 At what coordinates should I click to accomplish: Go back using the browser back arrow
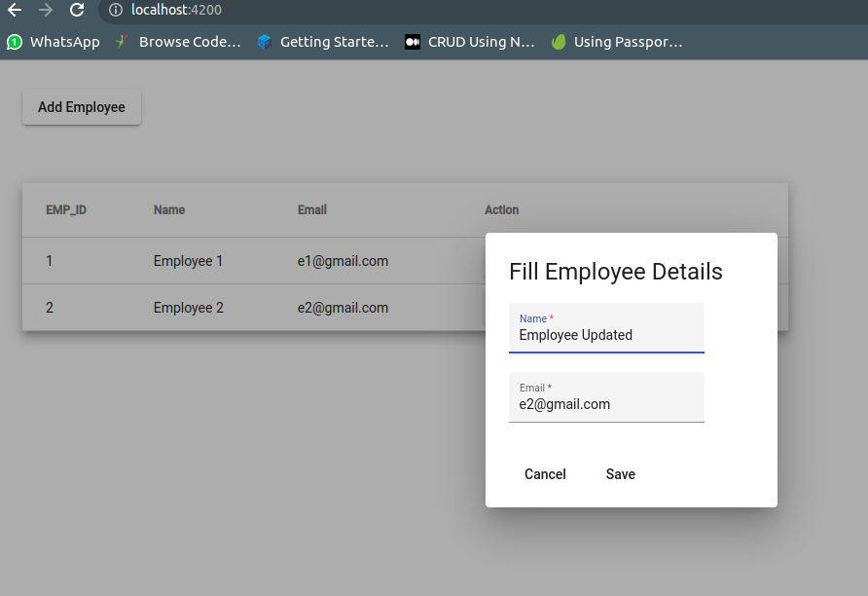point(15,10)
